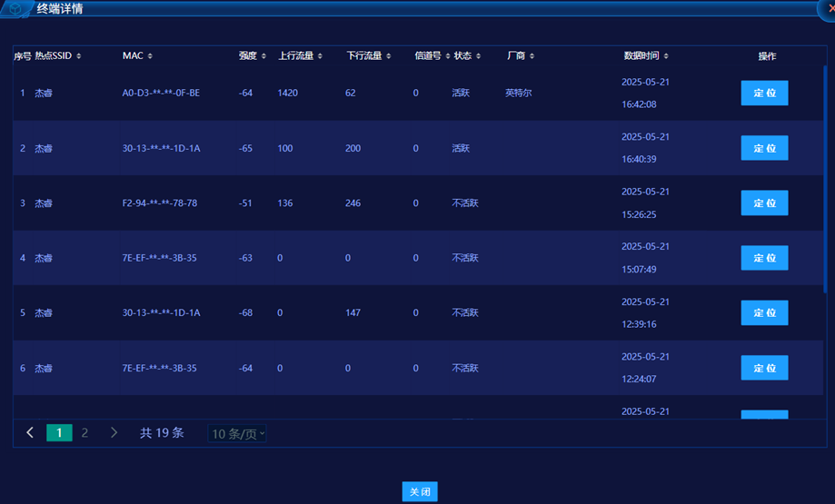Click the 共 19 条 total count text

[162, 432]
